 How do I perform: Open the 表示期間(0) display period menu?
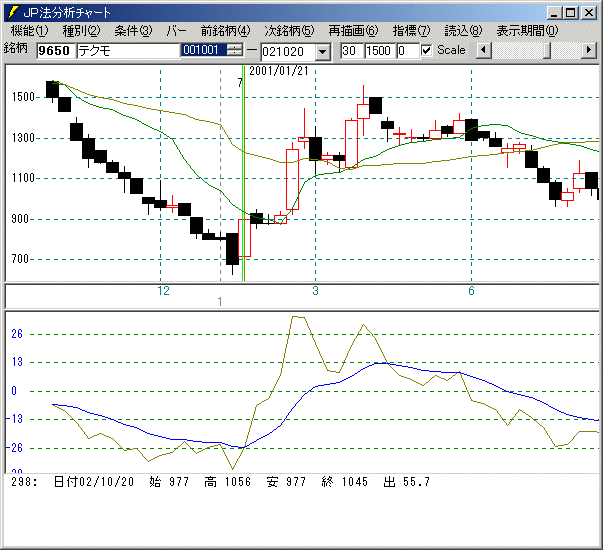tap(527, 30)
